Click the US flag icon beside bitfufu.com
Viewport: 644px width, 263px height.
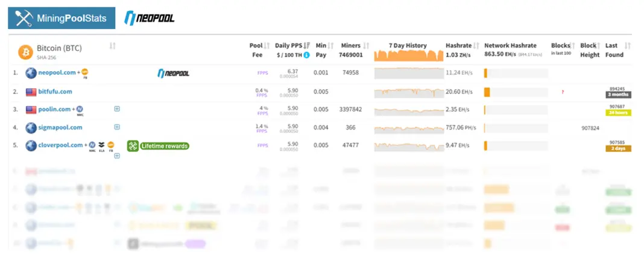(31, 92)
